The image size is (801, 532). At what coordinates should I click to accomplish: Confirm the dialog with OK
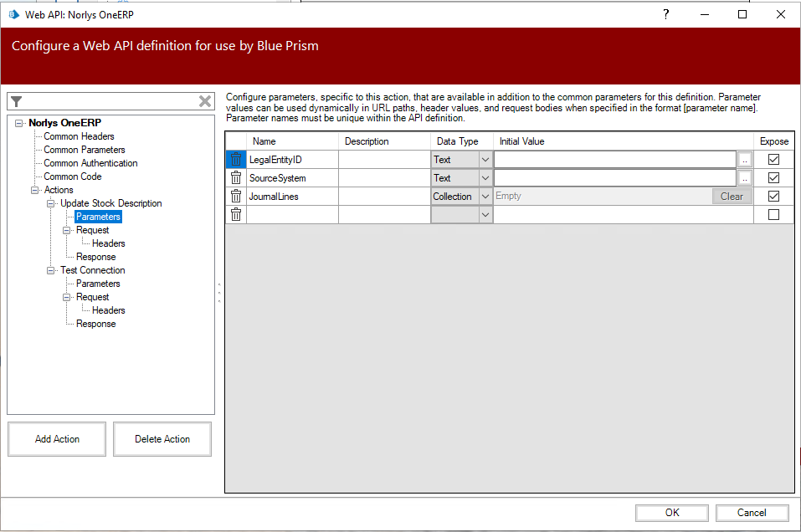click(672, 513)
